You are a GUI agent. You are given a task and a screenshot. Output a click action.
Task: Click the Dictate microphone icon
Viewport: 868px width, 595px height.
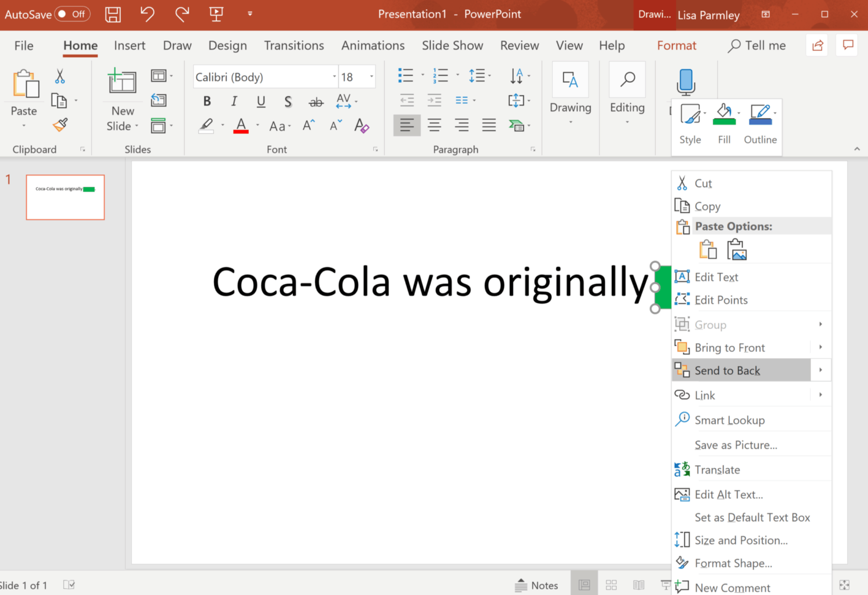click(x=686, y=82)
